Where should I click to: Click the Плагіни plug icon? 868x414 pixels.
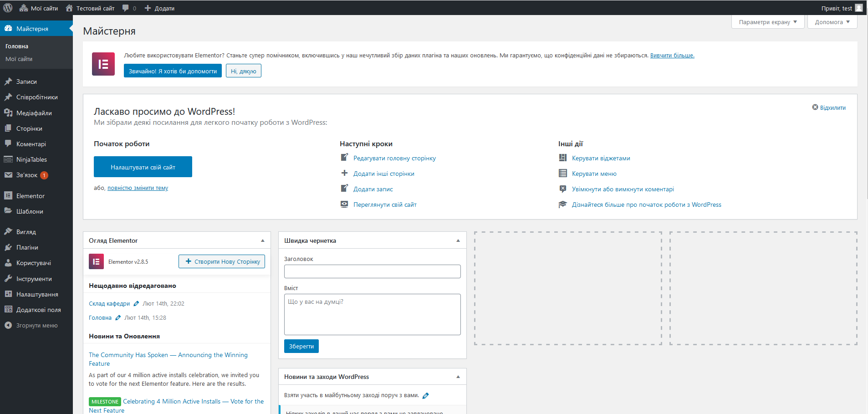tap(8, 247)
